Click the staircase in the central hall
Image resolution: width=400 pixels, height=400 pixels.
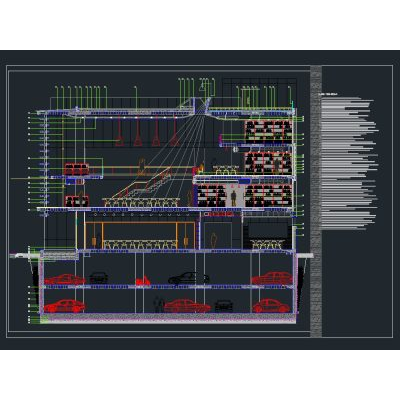pyautogui.click(x=142, y=185)
